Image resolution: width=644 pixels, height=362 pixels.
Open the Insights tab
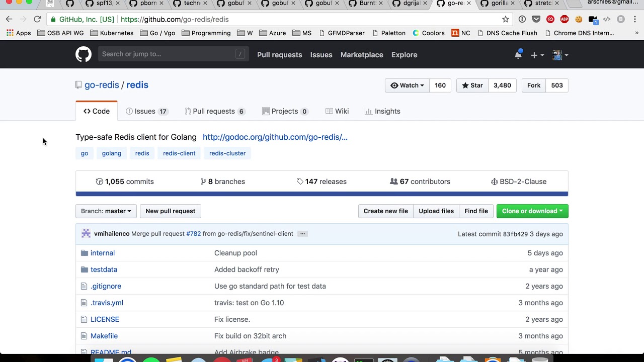pos(382,111)
